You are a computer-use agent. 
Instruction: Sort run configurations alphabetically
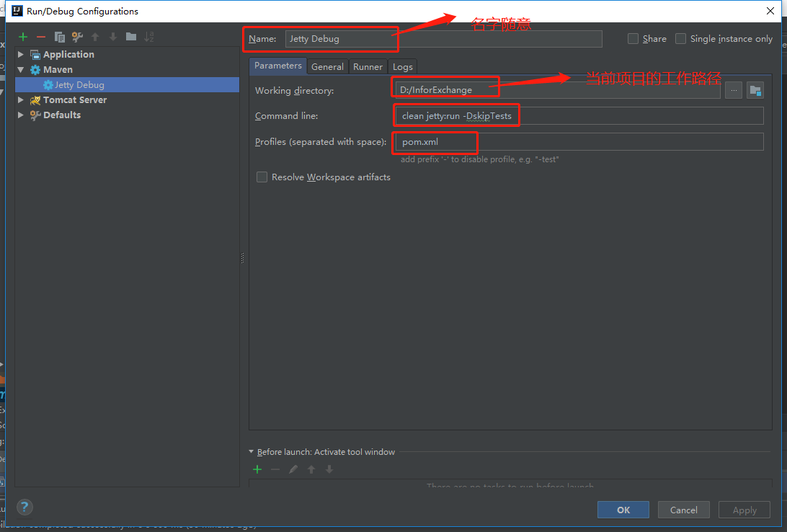(150, 37)
